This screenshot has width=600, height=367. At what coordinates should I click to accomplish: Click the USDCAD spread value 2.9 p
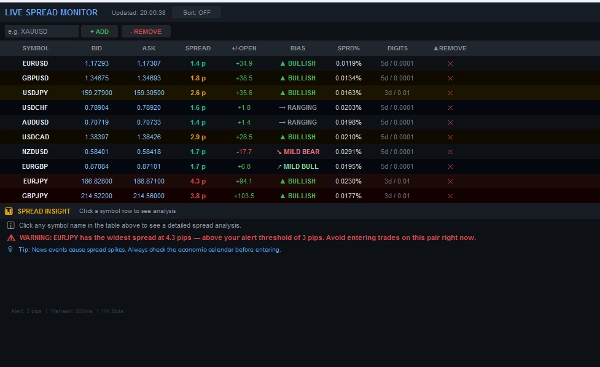(x=198, y=137)
